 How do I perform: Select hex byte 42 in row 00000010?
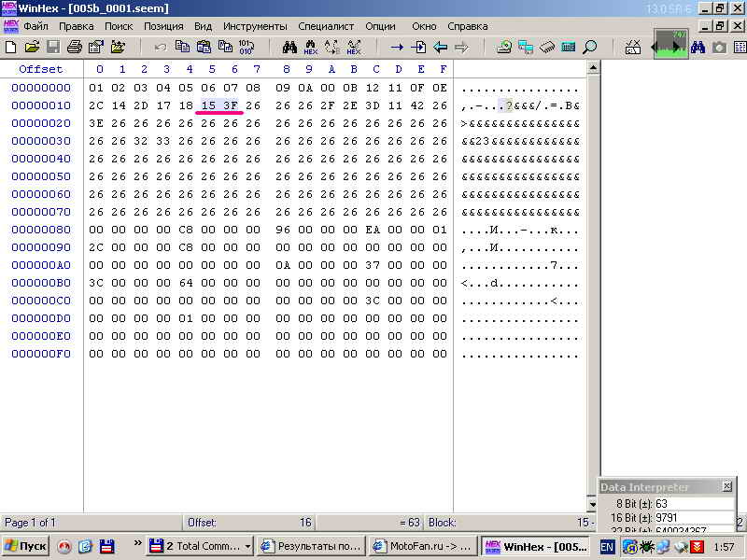(x=417, y=105)
